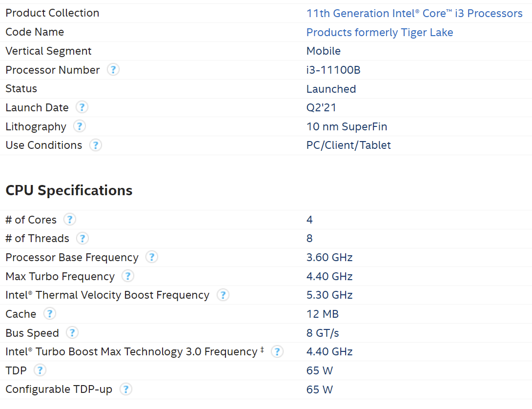Open the Configurable TDP-up help icon
532x409 pixels.
coord(126,389)
